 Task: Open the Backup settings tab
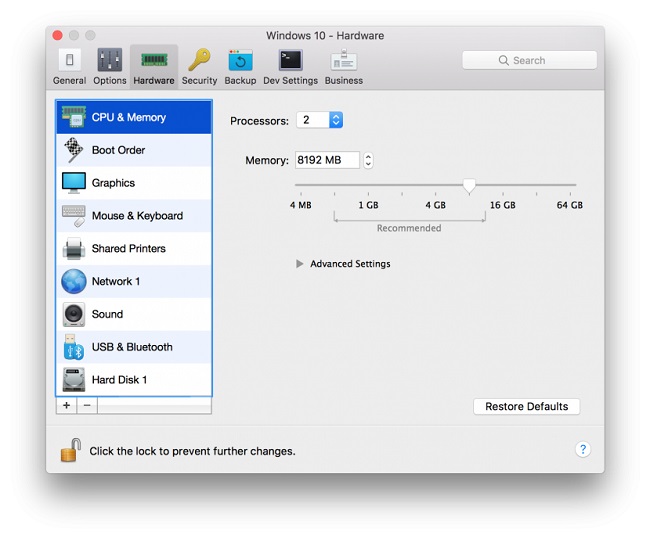240,66
